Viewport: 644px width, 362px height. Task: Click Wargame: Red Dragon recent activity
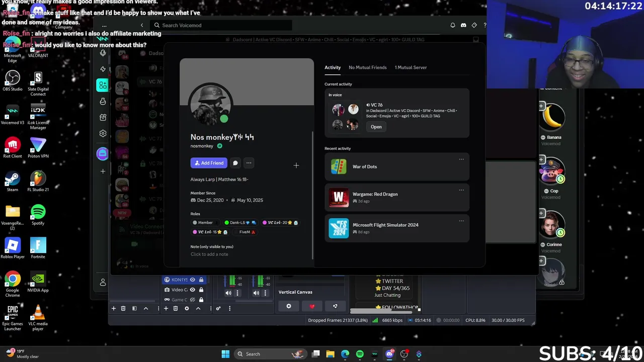(397, 197)
